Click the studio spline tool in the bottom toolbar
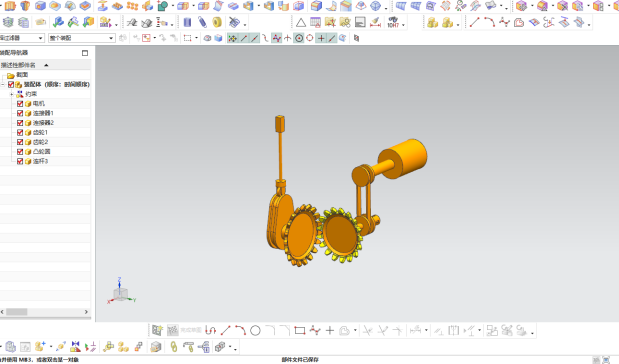Screen dimensions: 619x364 coord(315,330)
